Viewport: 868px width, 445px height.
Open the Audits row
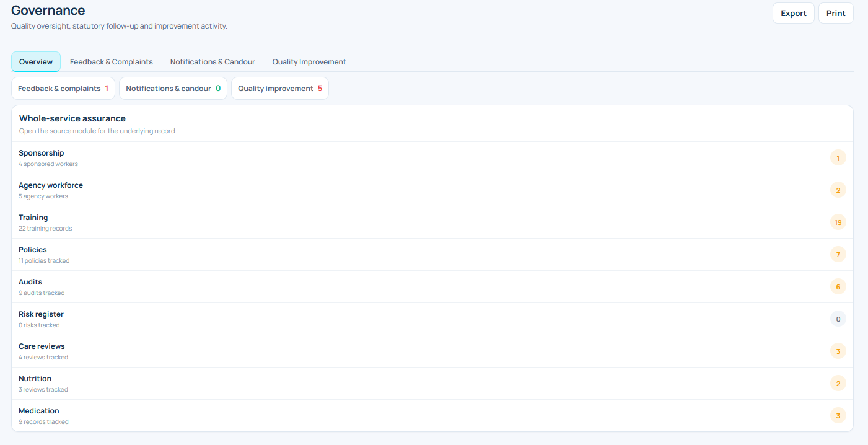coord(432,287)
